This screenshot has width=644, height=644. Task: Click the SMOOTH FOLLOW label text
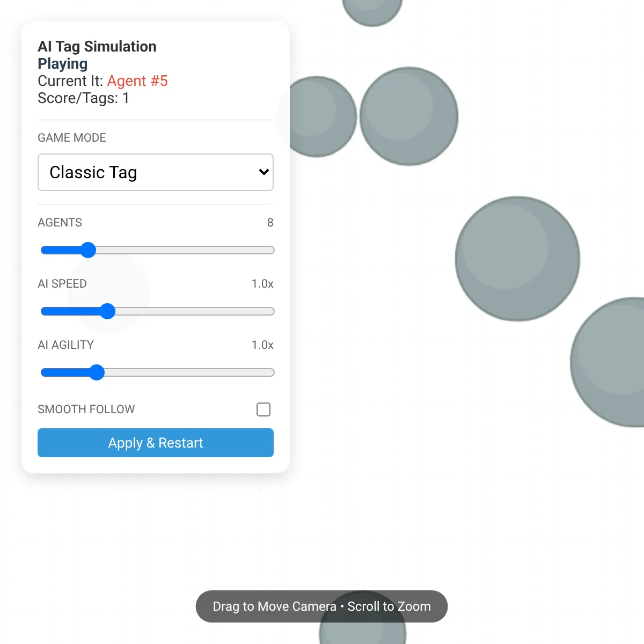(x=86, y=409)
